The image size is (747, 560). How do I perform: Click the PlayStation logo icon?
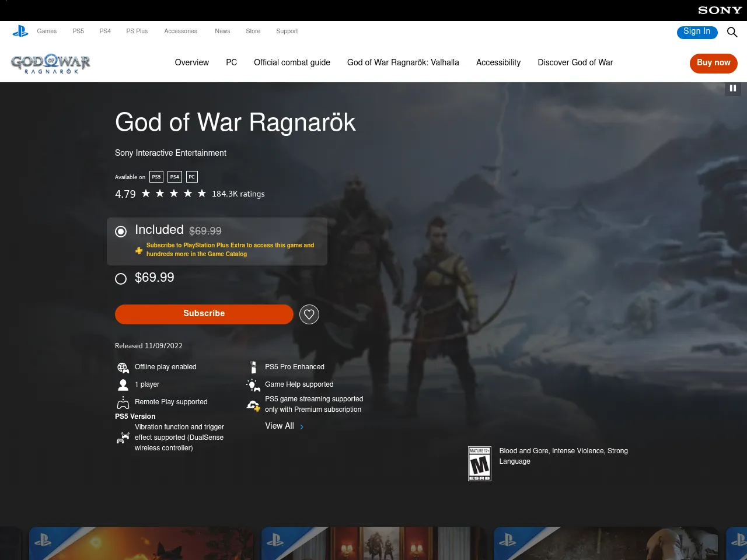coord(20,31)
